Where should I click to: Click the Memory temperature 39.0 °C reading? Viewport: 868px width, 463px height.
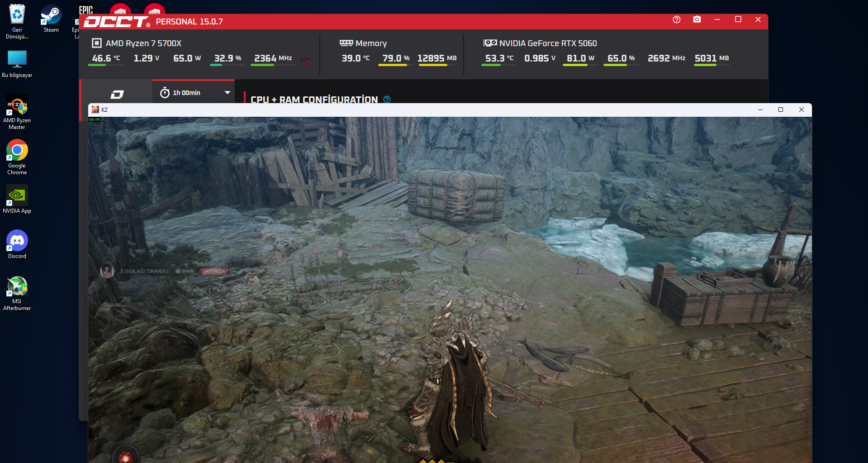[x=356, y=58]
